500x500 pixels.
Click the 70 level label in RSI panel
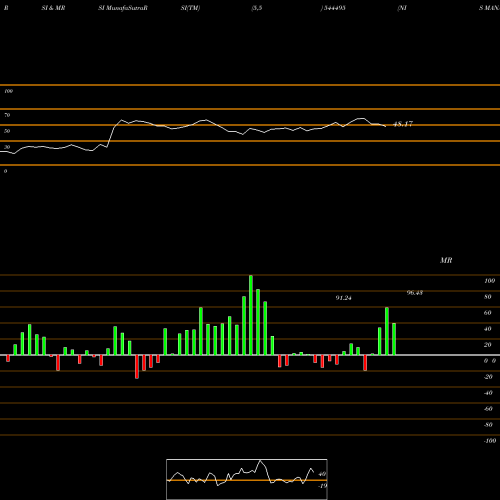pos(7,115)
